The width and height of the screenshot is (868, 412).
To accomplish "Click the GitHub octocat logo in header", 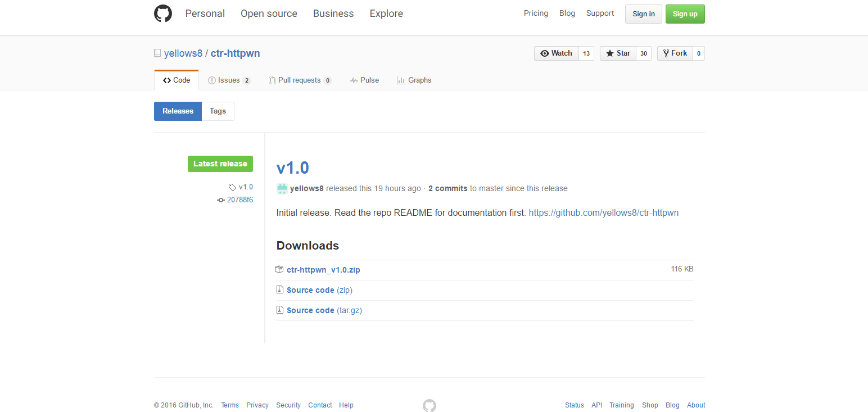I will 163,13.
